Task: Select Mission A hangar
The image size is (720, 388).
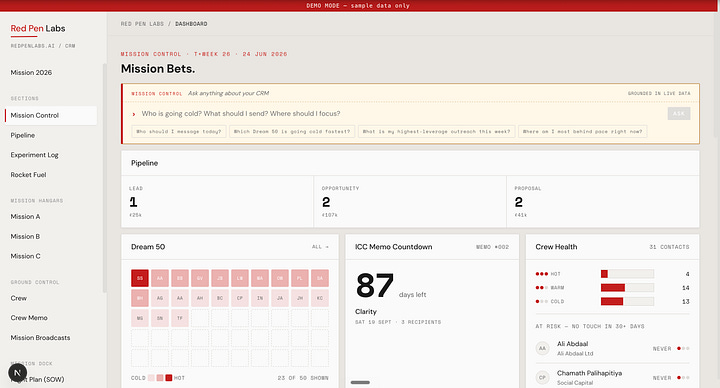Action: (x=25, y=216)
